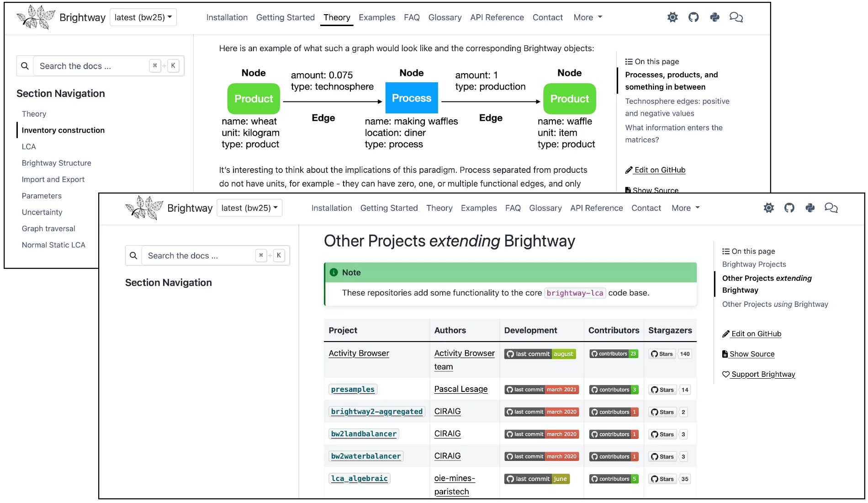
Task: Open the Examples tab in the upper navbar
Action: pos(377,17)
